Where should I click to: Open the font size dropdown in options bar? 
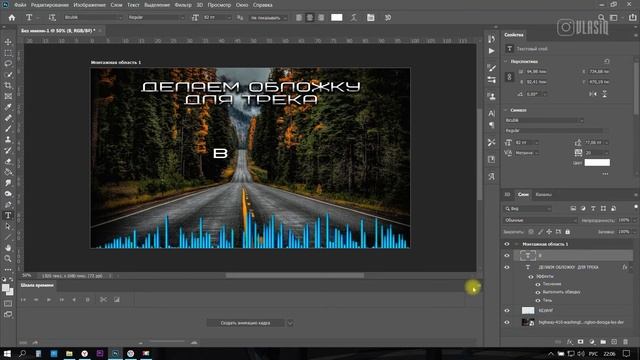click(x=229, y=18)
